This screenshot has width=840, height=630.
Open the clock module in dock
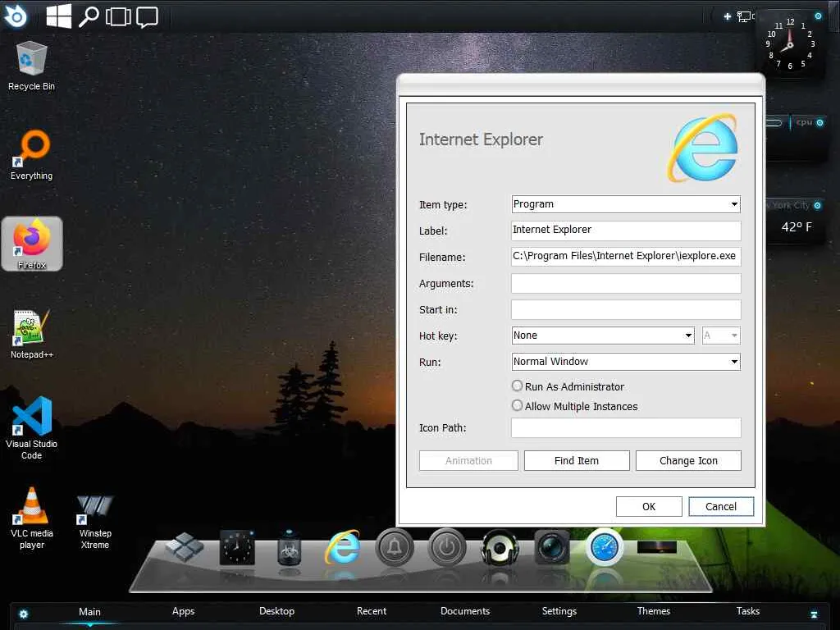tap(237, 547)
